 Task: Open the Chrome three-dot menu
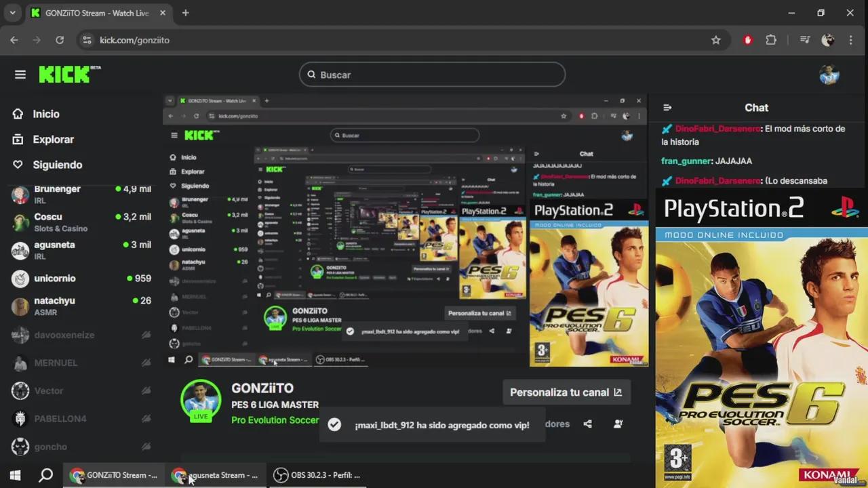tap(851, 40)
